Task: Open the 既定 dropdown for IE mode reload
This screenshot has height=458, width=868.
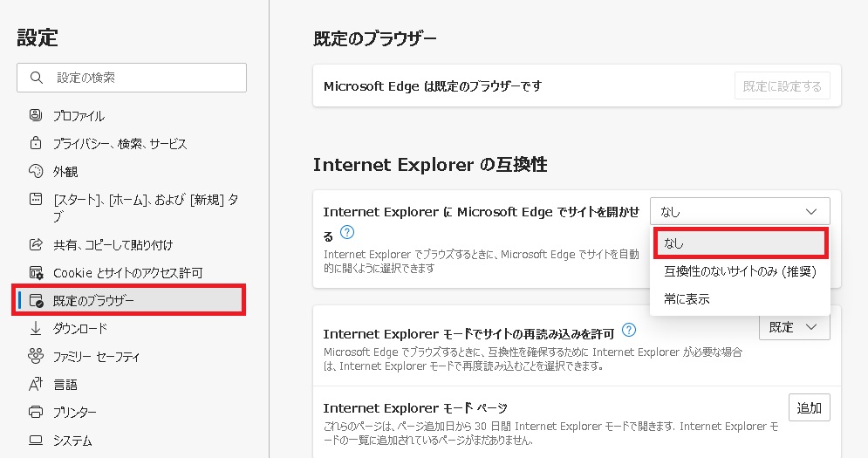Action: tap(795, 327)
